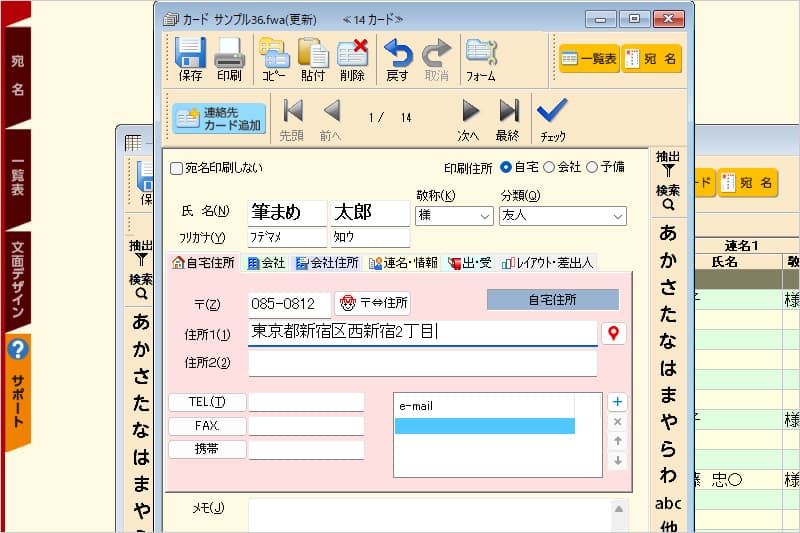Jump to abc in card index
This screenshot has width=800, height=533.
click(668, 504)
